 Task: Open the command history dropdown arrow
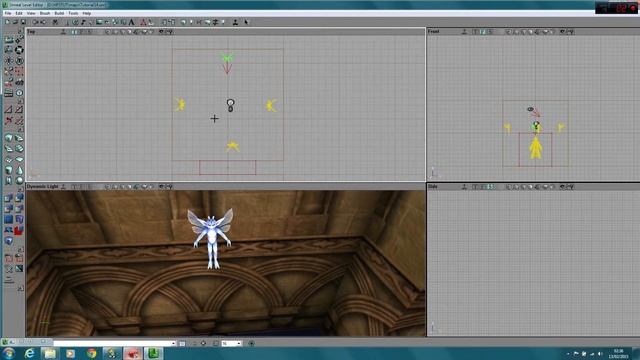click(173, 344)
